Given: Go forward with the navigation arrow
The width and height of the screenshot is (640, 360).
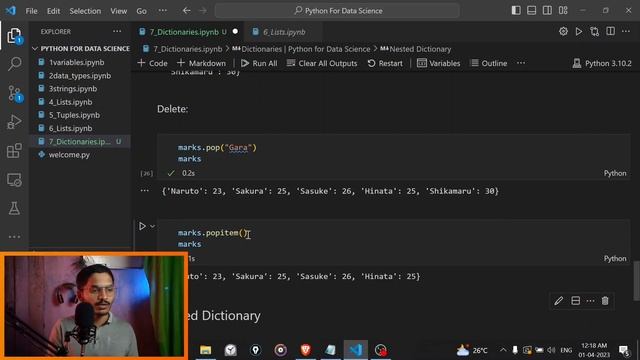Looking at the screenshot, I should pyautogui.click(x=203, y=11).
